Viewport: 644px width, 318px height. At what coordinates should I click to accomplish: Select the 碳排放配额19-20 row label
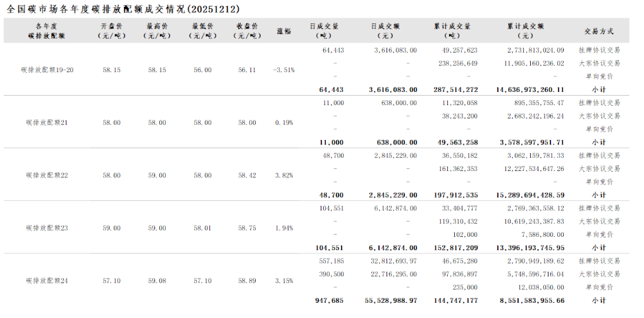tap(47, 70)
